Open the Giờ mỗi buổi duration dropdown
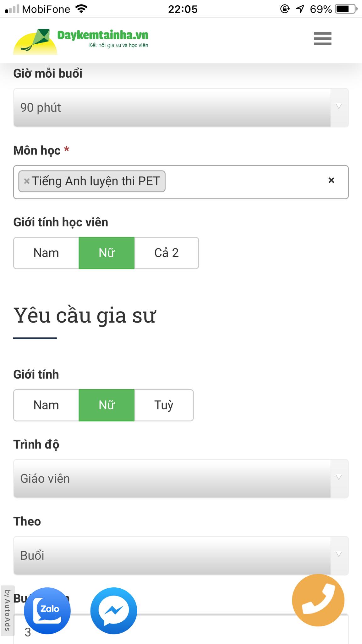The width and height of the screenshot is (362, 644). click(x=181, y=108)
